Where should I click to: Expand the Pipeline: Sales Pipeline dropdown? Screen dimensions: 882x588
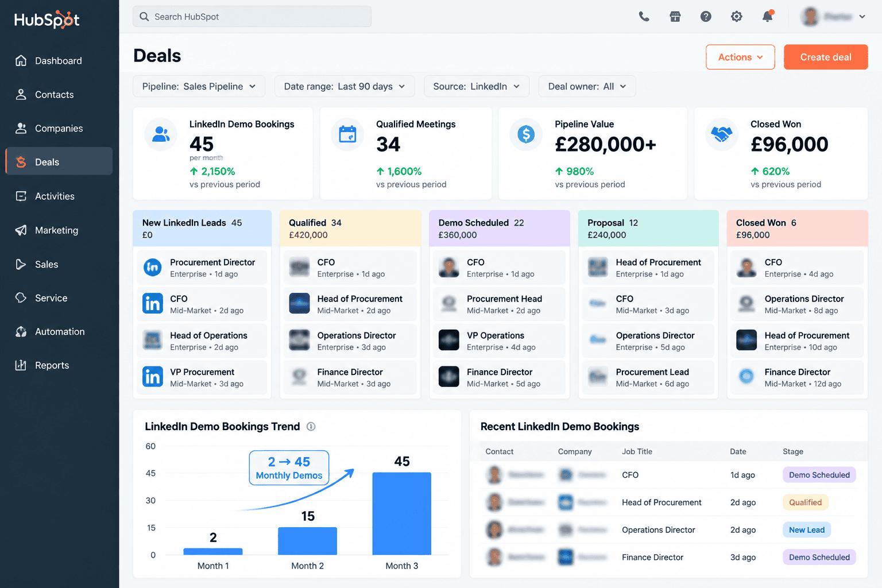click(x=199, y=86)
